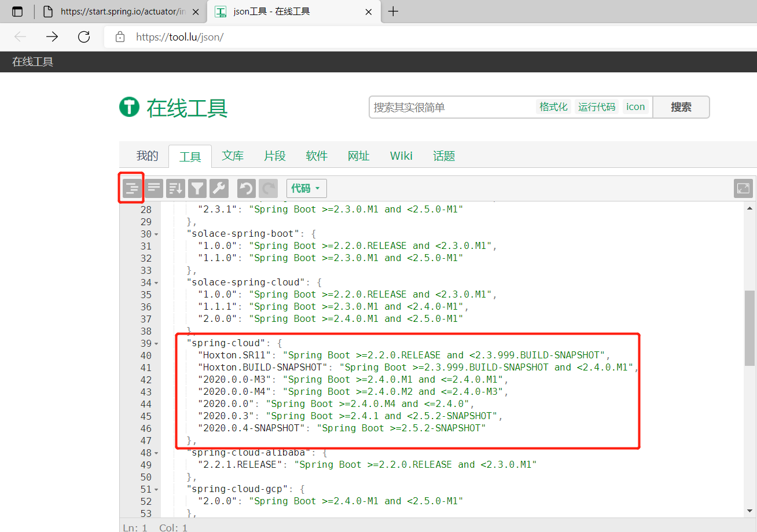Open a new browser tab

point(393,12)
